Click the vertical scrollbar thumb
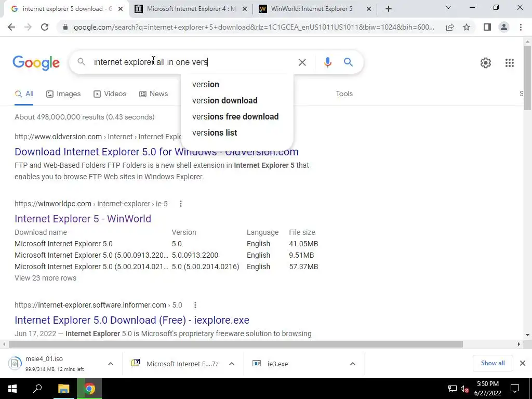 527,78
